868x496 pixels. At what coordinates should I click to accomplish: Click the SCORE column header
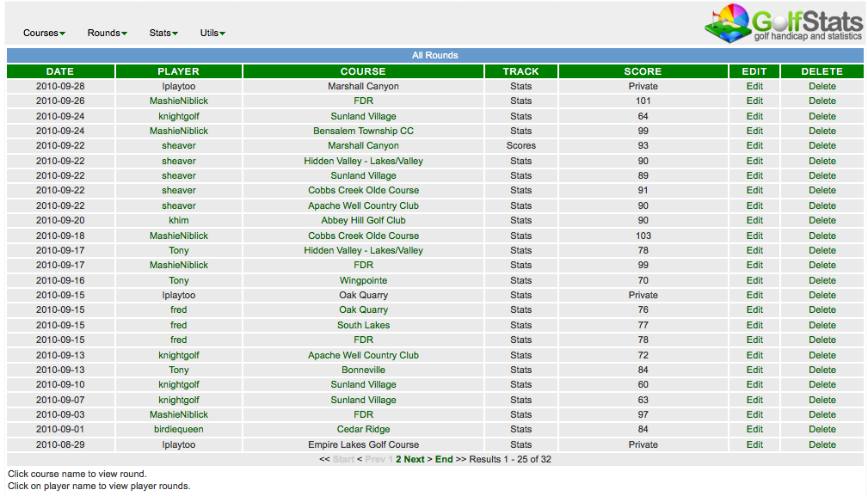(x=643, y=71)
